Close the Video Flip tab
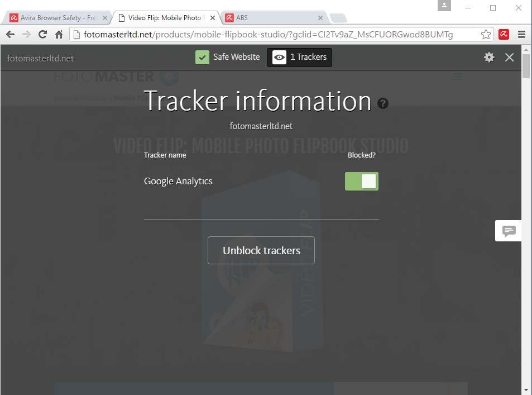The image size is (532, 395). (x=213, y=18)
